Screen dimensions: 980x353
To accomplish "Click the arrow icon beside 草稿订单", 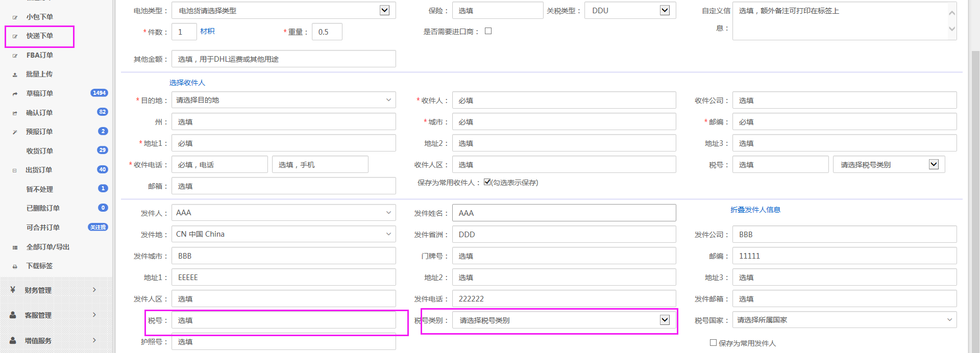I will coord(15,94).
